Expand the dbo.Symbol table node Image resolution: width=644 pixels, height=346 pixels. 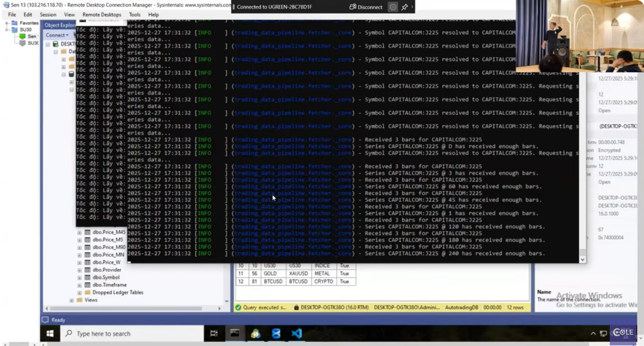pos(80,278)
